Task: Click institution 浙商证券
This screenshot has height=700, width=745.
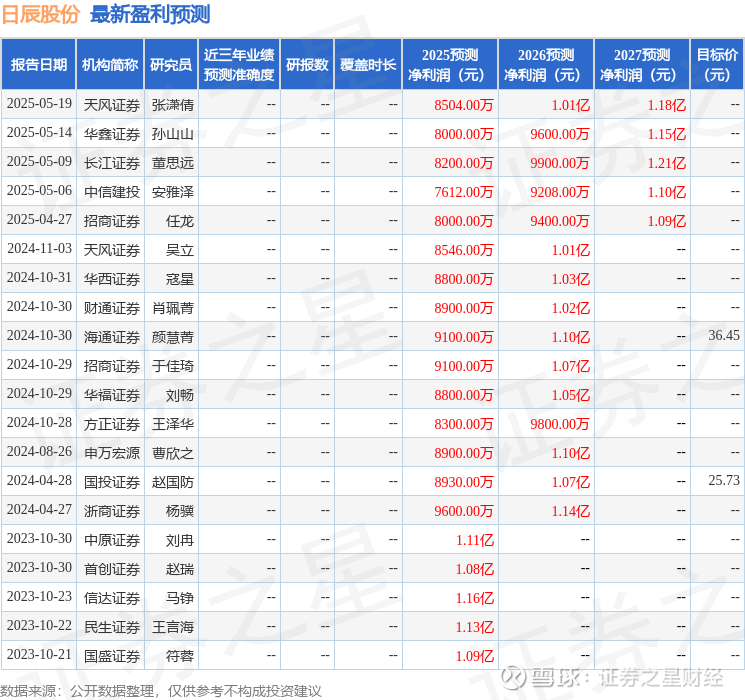Action: (x=112, y=511)
